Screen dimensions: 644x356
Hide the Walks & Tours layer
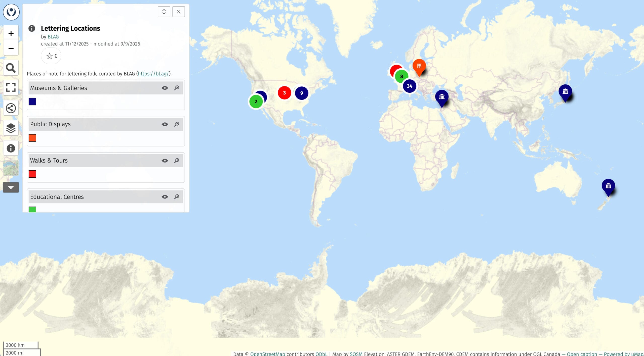[165, 161]
